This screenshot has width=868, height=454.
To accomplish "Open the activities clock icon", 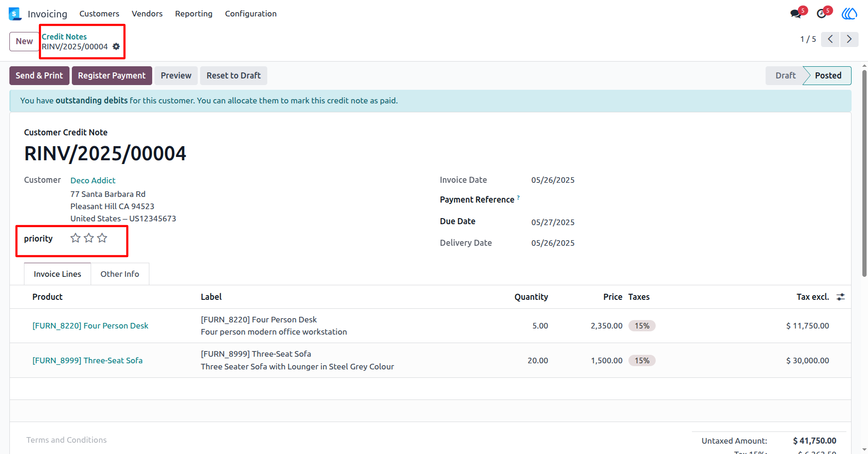I will click(821, 14).
